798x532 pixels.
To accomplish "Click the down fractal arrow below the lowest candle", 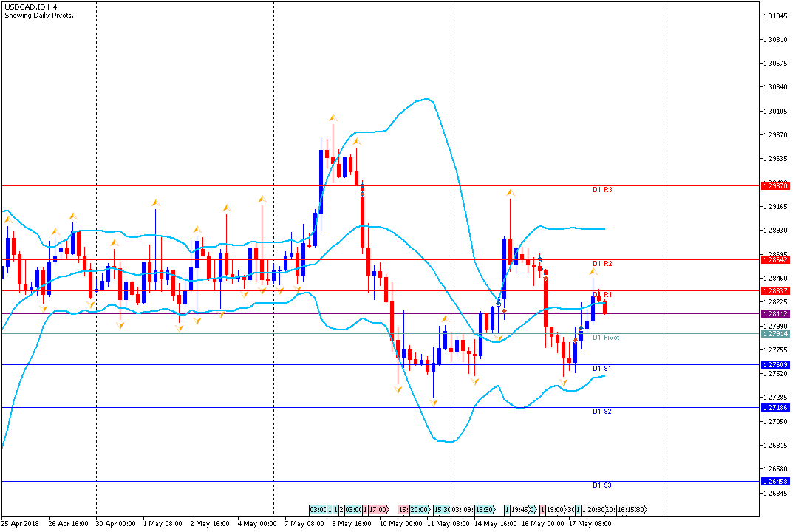I will (x=434, y=401).
